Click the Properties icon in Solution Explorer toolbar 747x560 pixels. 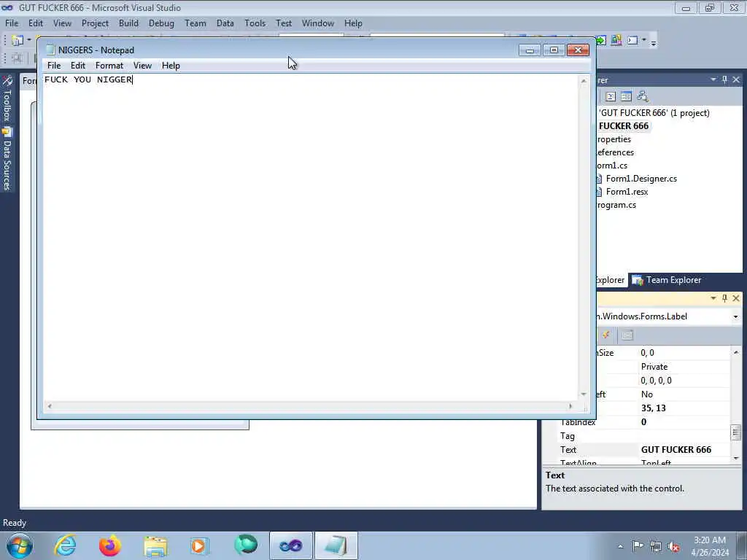click(611, 97)
